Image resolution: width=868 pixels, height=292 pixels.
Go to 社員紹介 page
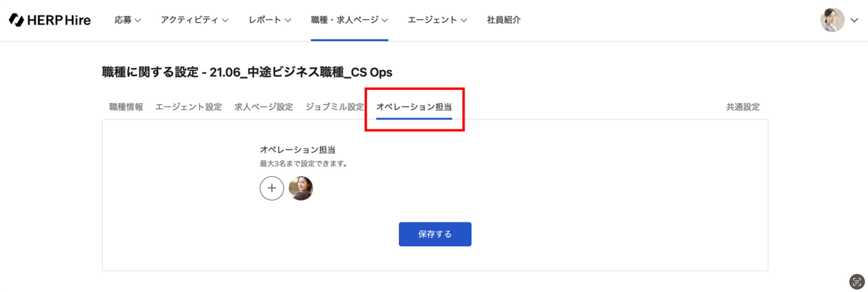503,20
